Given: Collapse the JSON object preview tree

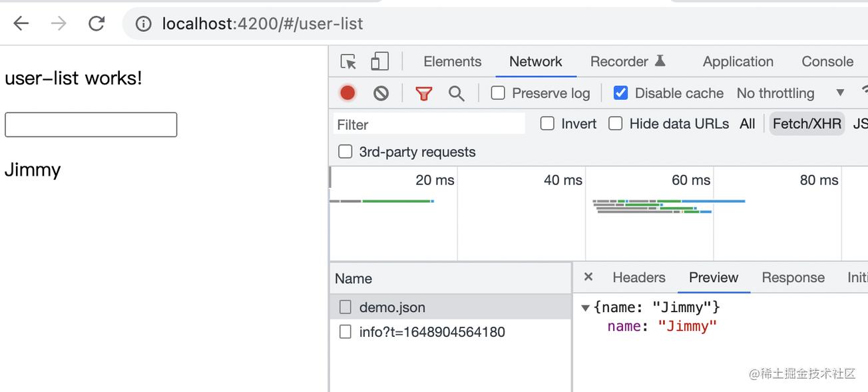Looking at the screenshot, I should (585, 307).
